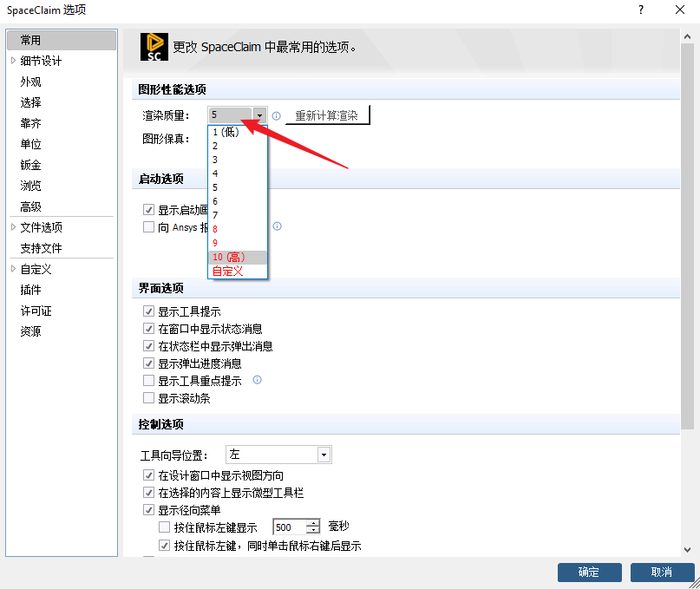Click the info icon next to 向 Ansys option
The width and height of the screenshot is (700, 589).
tap(278, 226)
